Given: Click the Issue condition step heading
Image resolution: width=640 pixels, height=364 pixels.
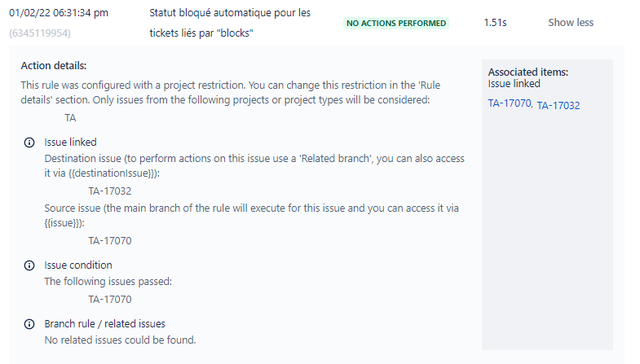Looking at the screenshot, I should point(78,265).
